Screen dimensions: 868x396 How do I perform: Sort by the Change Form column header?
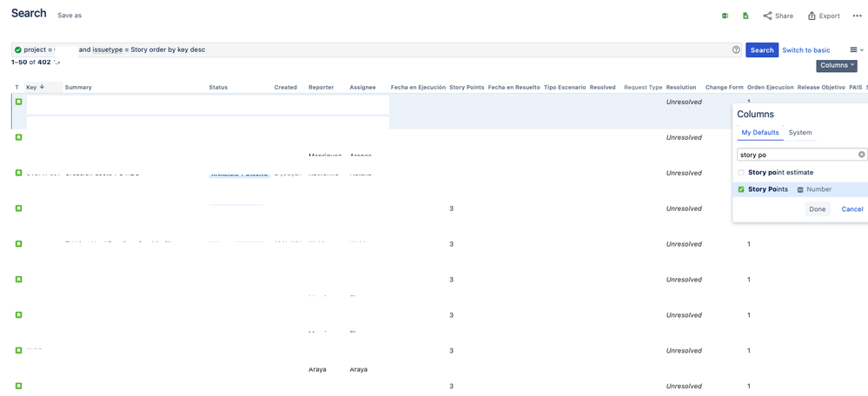[x=724, y=88]
